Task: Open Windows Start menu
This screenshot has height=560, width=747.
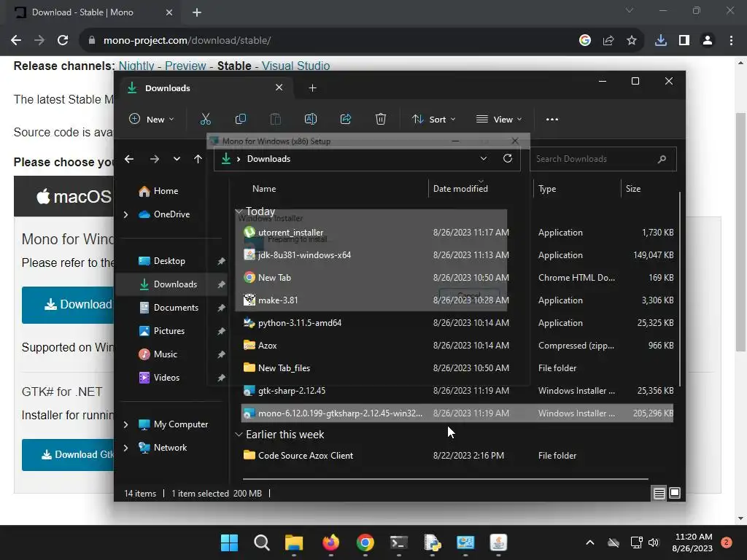Action: (229, 542)
